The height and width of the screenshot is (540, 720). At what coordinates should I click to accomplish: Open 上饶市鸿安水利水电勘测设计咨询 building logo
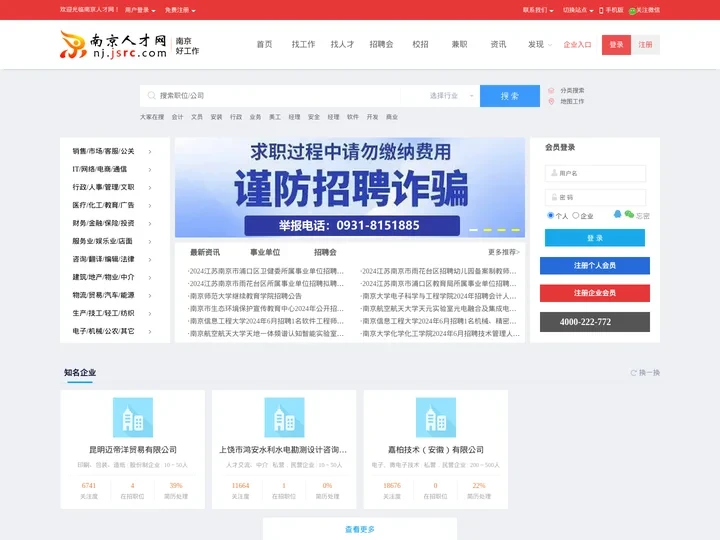[x=284, y=417]
